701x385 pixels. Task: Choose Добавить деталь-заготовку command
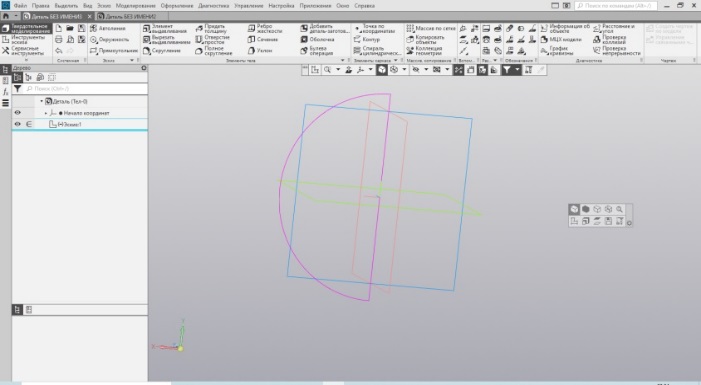point(325,29)
